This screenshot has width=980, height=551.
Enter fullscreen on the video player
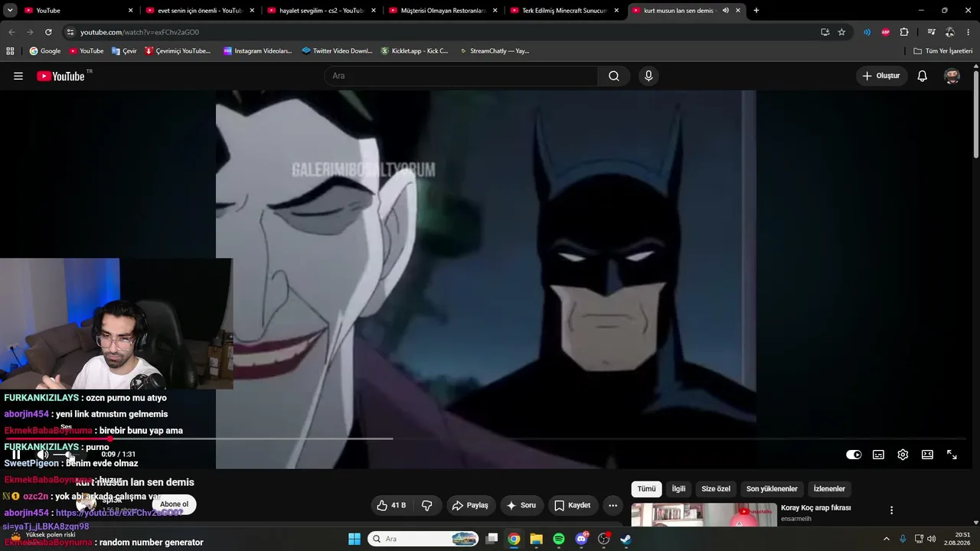pos(952,455)
